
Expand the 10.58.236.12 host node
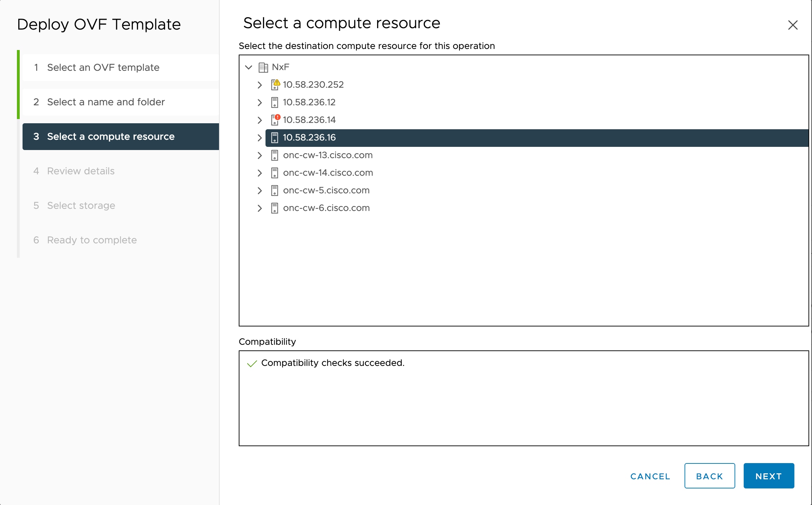[260, 102]
